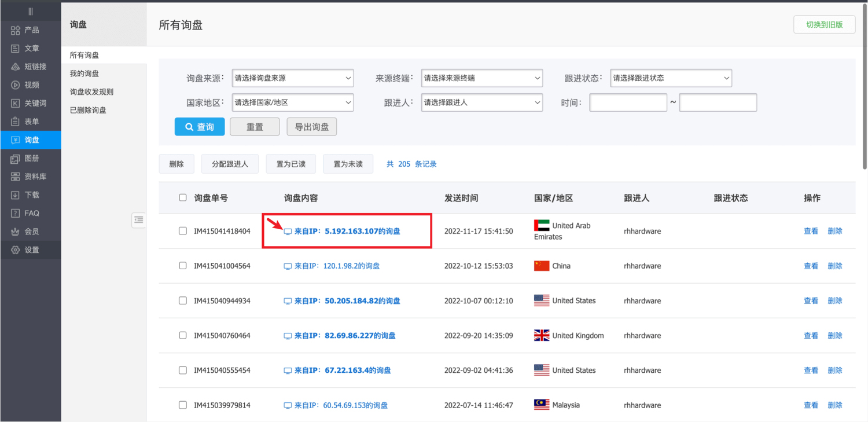Expand the 询盘来源 dropdown

coord(292,78)
